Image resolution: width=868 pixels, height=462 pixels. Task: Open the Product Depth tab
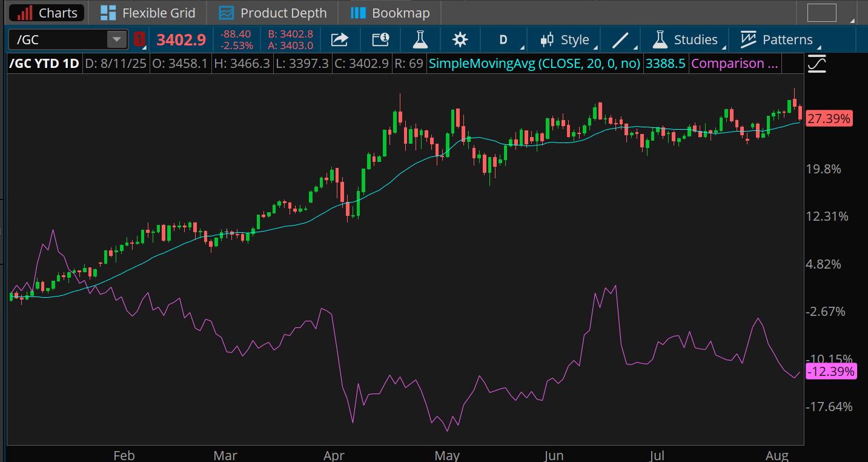pos(273,13)
